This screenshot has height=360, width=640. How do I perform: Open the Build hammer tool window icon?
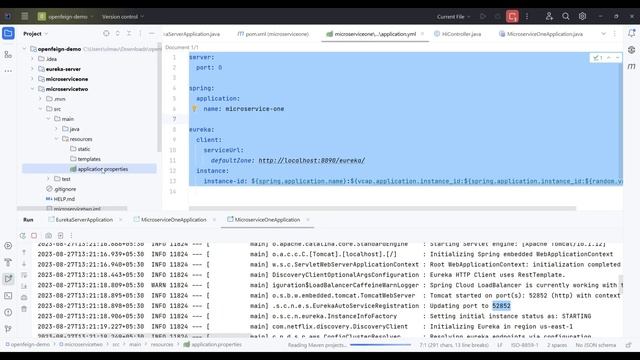pyautogui.click(x=8, y=262)
